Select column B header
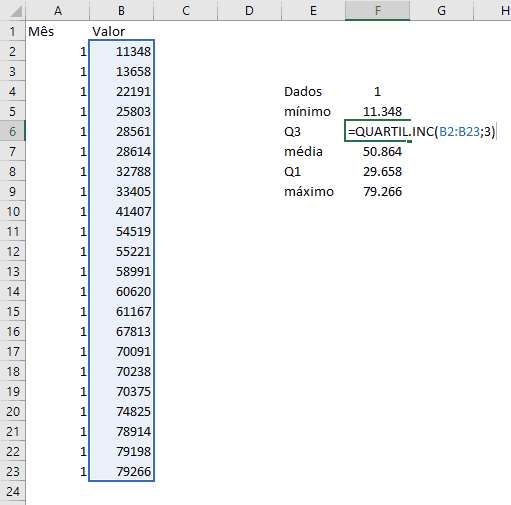 coord(121,11)
